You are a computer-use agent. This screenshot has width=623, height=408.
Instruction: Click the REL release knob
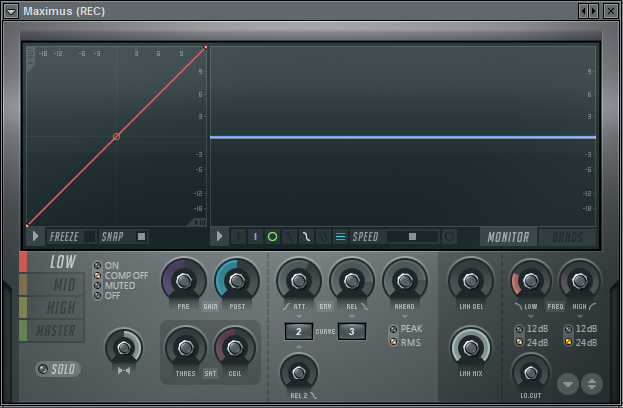[352, 280]
